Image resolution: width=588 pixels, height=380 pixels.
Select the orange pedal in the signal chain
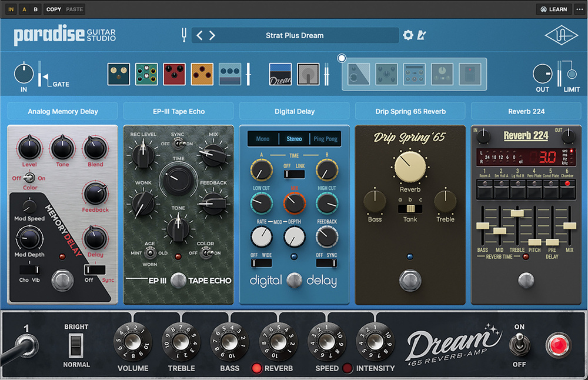(x=202, y=75)
